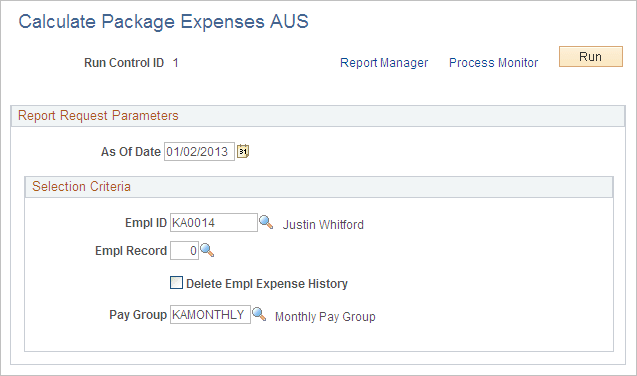637x376 pixels.
Task: Click the As Of Date label
Action: (x=131, y=152)
